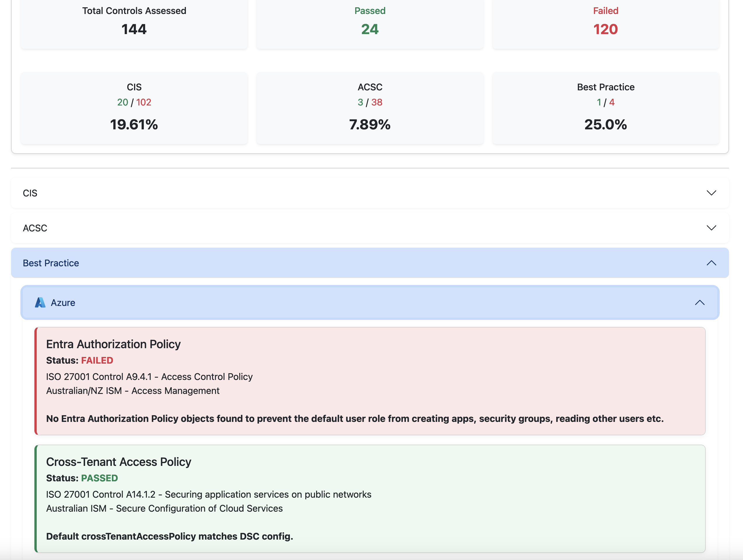Expand the CIS accordion chevron
The image size is (743, 560).
coord(711,193)
